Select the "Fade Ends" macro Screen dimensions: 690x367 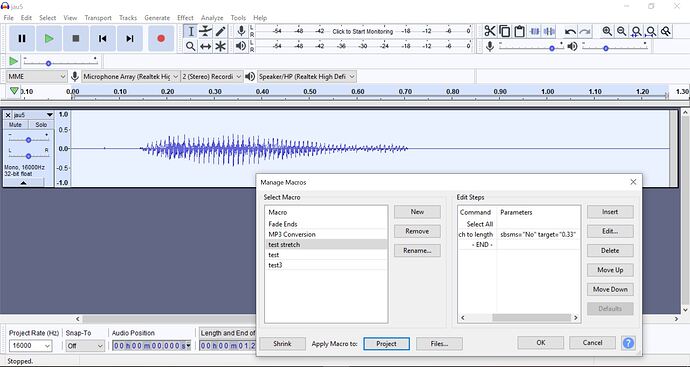[326, 224]
